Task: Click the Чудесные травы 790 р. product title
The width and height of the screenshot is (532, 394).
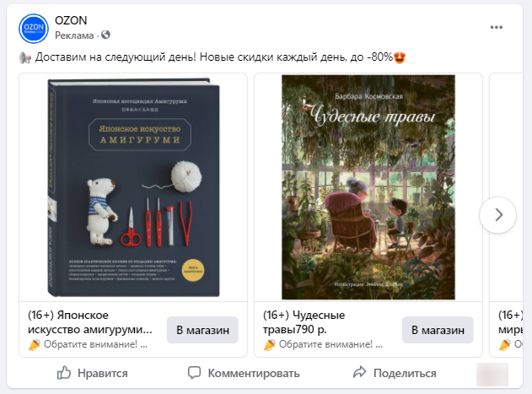Action: coord(304,322)
